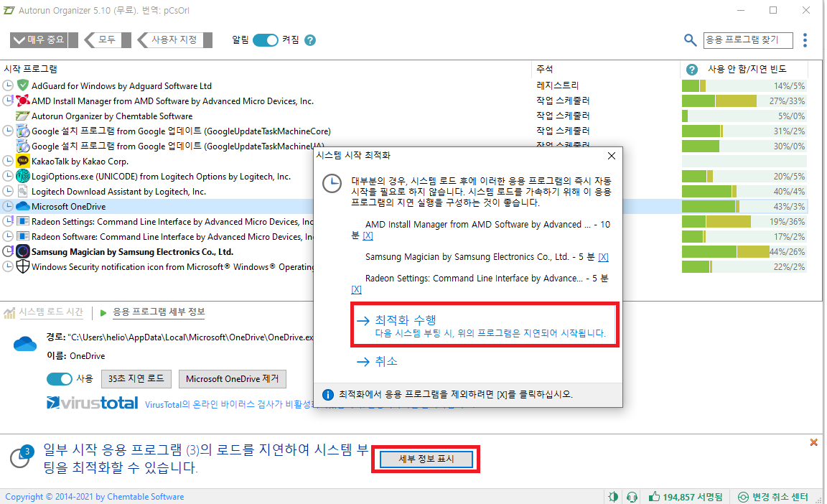Click the frequency bar showing 44%/26%
Screen dimensions: 827x504
point(744,251)
